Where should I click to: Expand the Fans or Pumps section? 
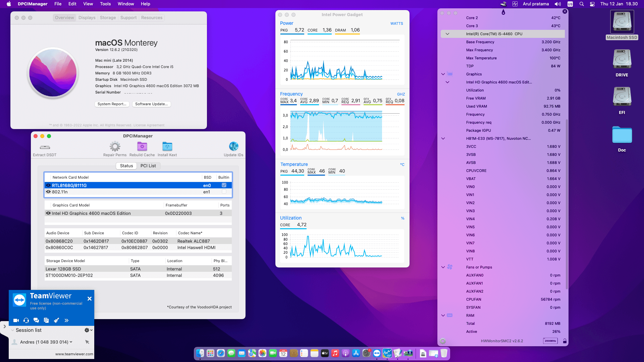[443, 267]
